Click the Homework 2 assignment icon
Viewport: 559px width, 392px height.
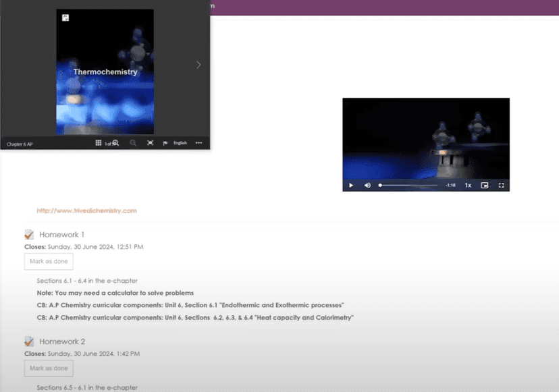tap(28, 341)
